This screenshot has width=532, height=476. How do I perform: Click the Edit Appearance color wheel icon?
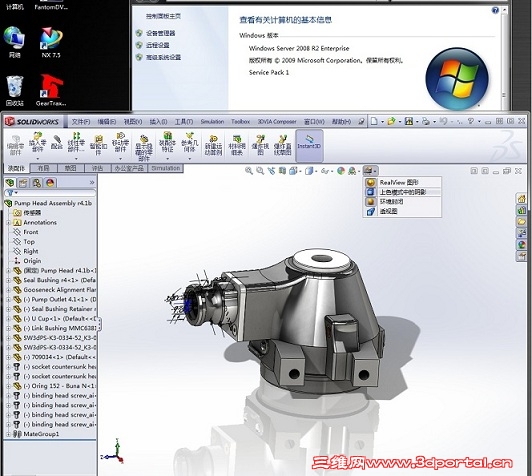coord(341,171)
